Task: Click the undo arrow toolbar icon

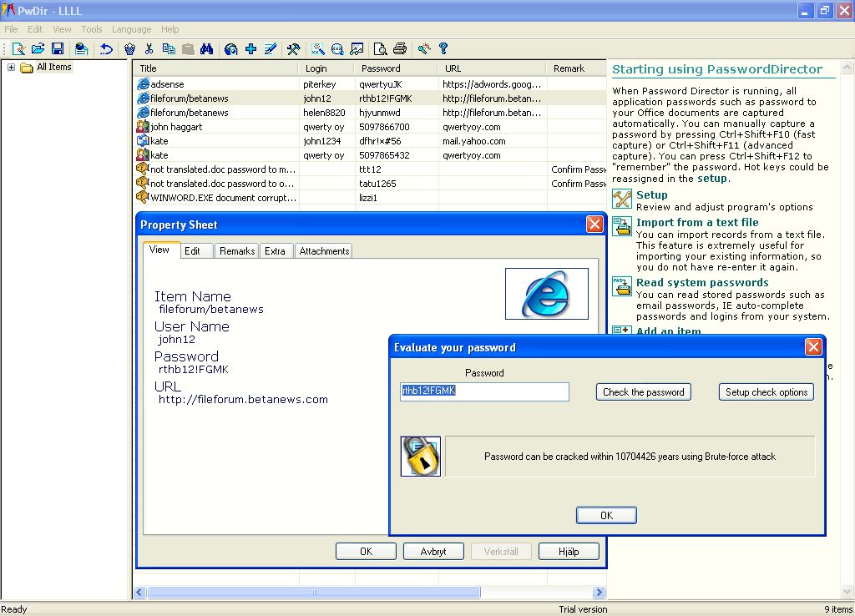Action: 106,49
